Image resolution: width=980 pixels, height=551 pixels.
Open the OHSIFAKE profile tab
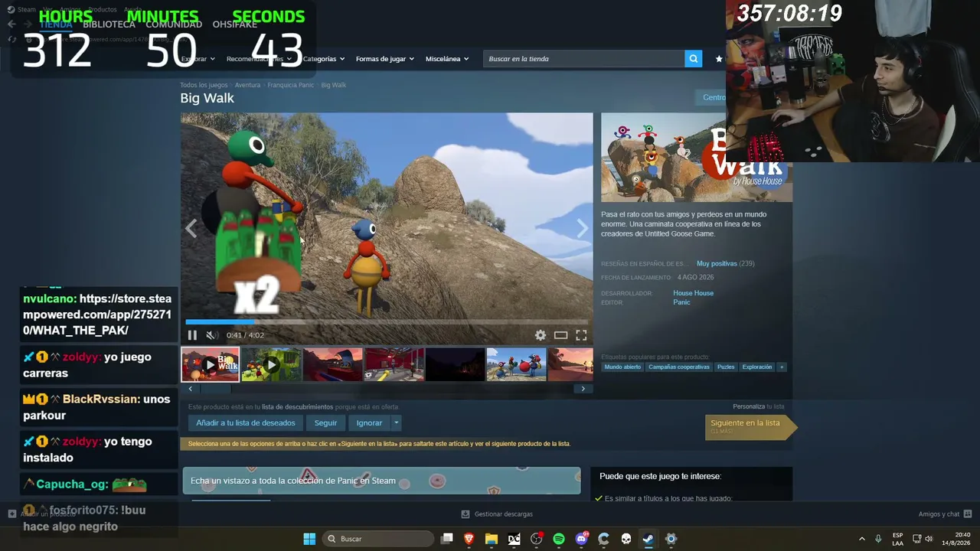coord(235,24)
